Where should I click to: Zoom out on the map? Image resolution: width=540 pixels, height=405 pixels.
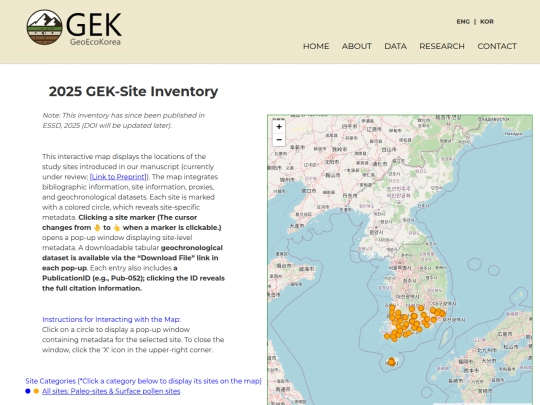279,139
